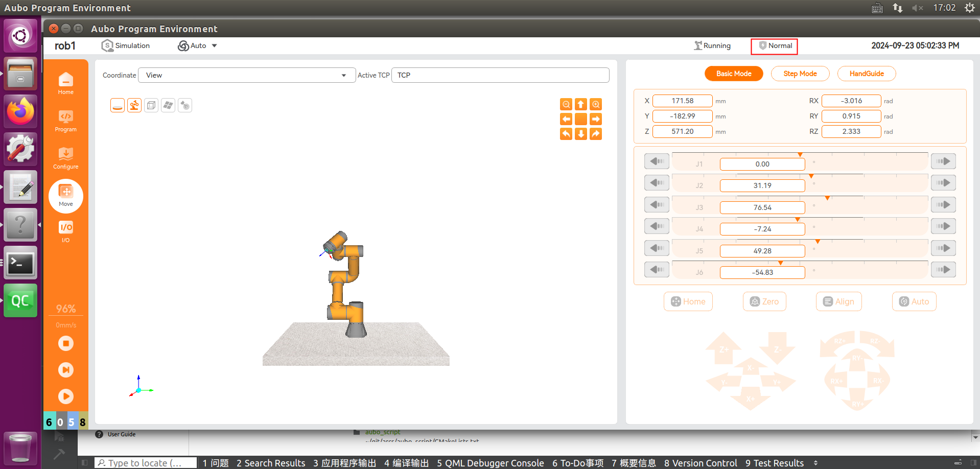Open the text editor from the dock

[20, 187]
